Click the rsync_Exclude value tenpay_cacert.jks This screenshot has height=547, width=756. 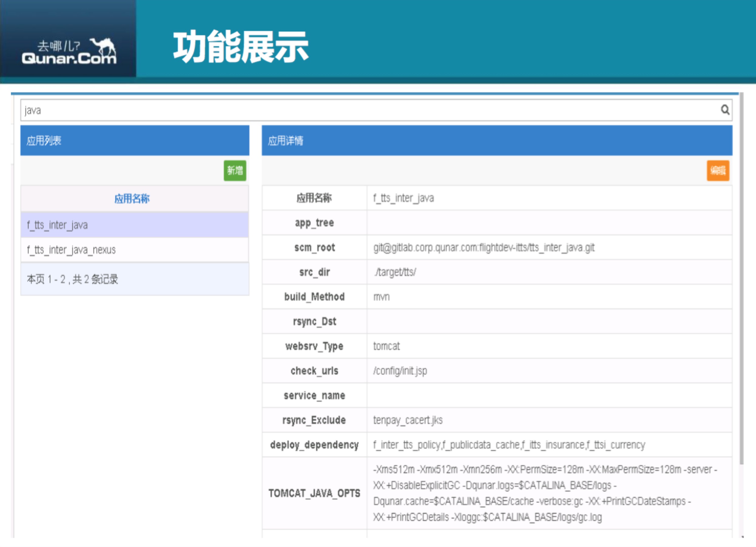point(408,420)
